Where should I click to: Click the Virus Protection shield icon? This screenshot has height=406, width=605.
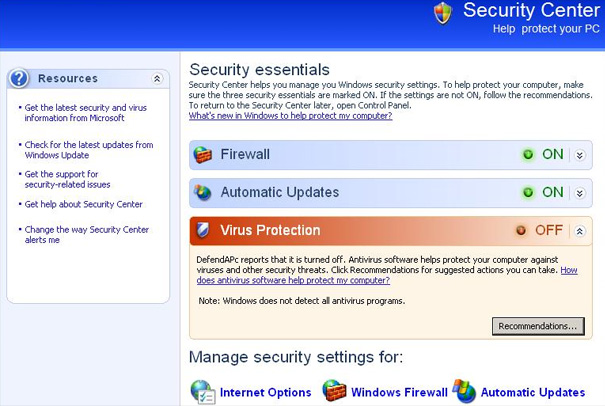point(203,230)
